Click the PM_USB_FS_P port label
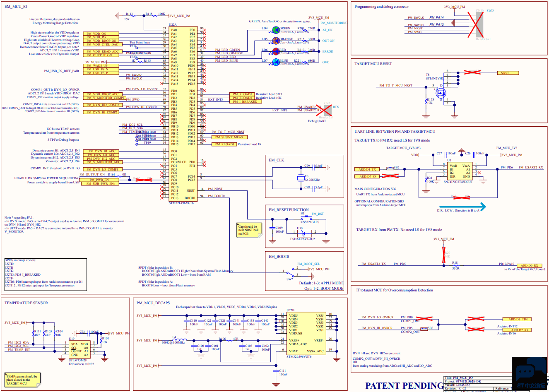The image size is (549, 392). pyautogui.click(x=101, y=73)
